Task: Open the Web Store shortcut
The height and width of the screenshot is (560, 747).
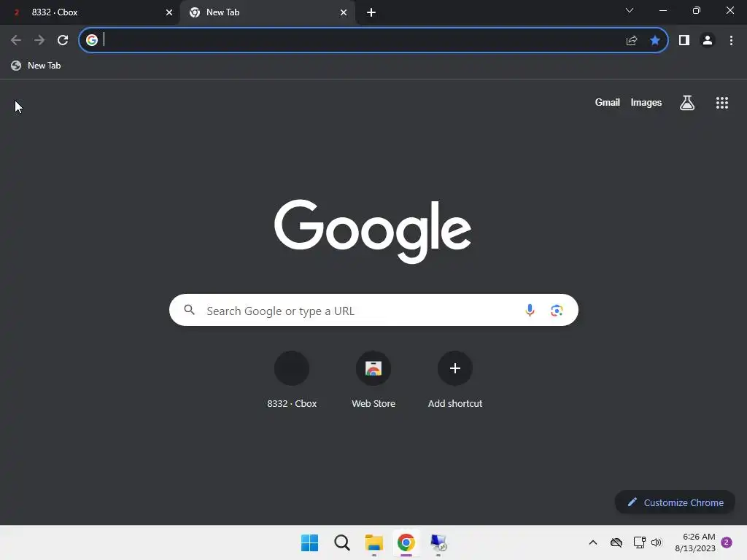Action: (x=373, y=379)
